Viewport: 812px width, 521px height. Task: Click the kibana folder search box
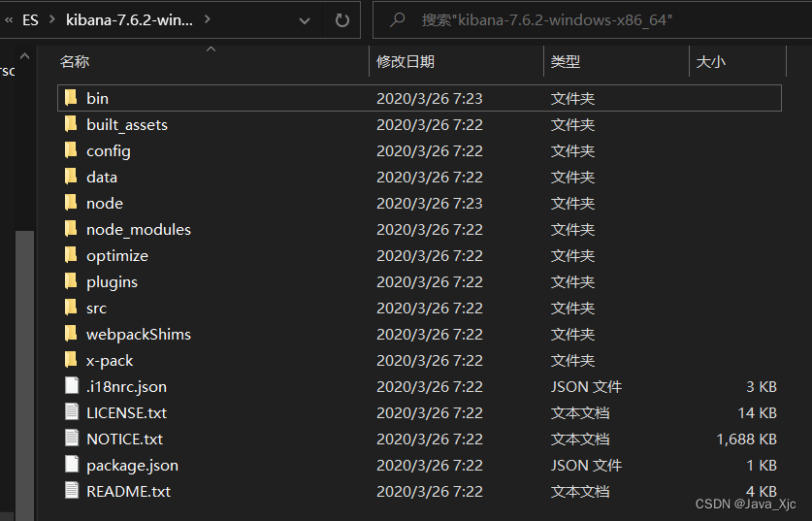[x=592, y=20]
